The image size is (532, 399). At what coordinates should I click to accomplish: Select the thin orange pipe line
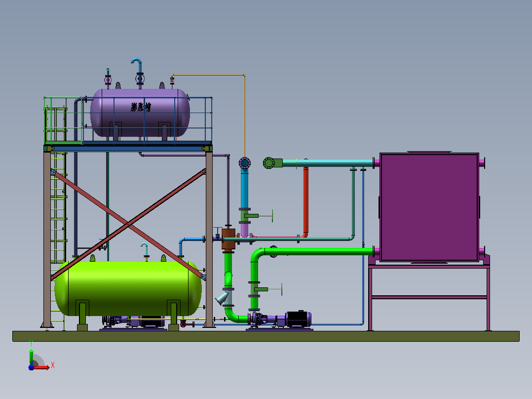tap(244, 116)
